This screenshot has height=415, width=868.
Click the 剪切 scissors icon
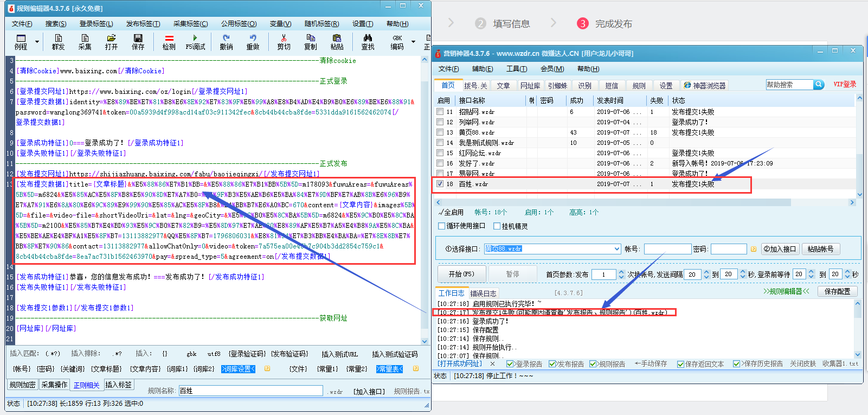284,42
